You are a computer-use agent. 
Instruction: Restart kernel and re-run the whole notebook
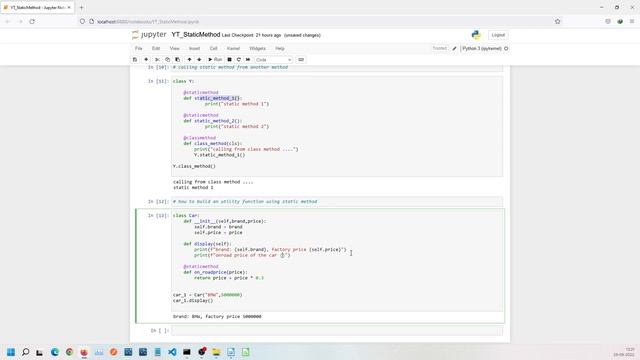click(248, 60)
